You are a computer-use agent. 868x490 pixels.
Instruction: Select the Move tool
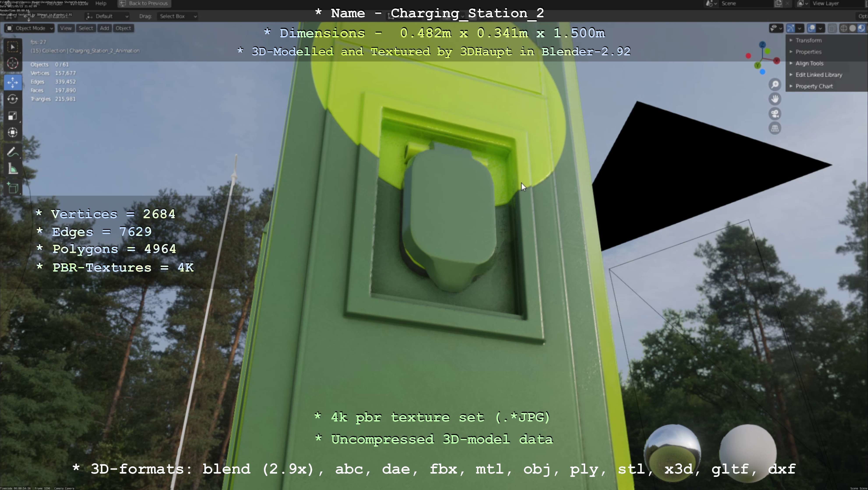(x=13, y=83)
